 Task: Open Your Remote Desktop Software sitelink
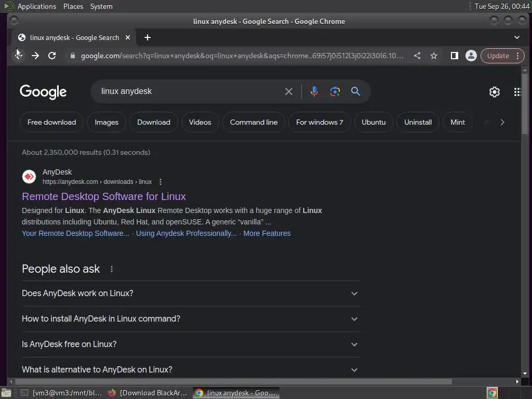coord(75,233)
